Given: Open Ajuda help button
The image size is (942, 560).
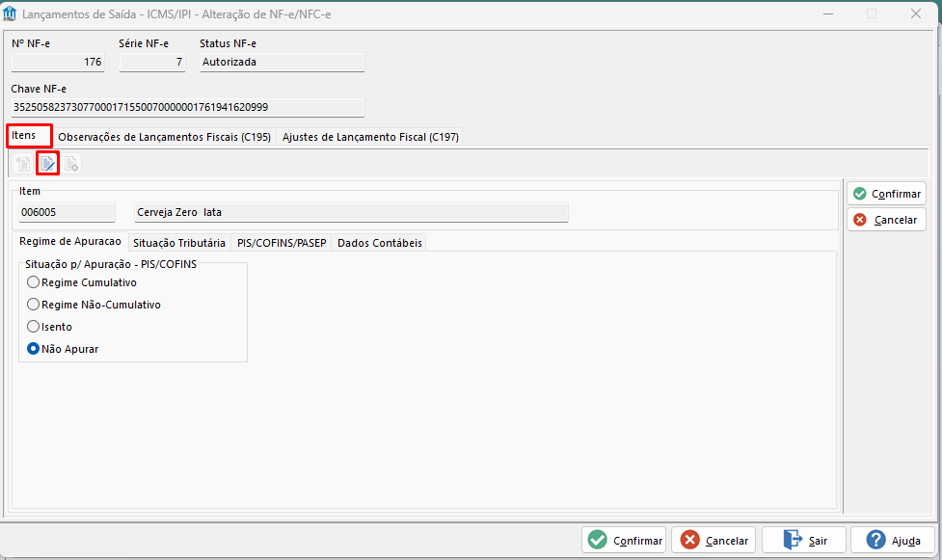Looking at the screenshot, I should (894, 540).
